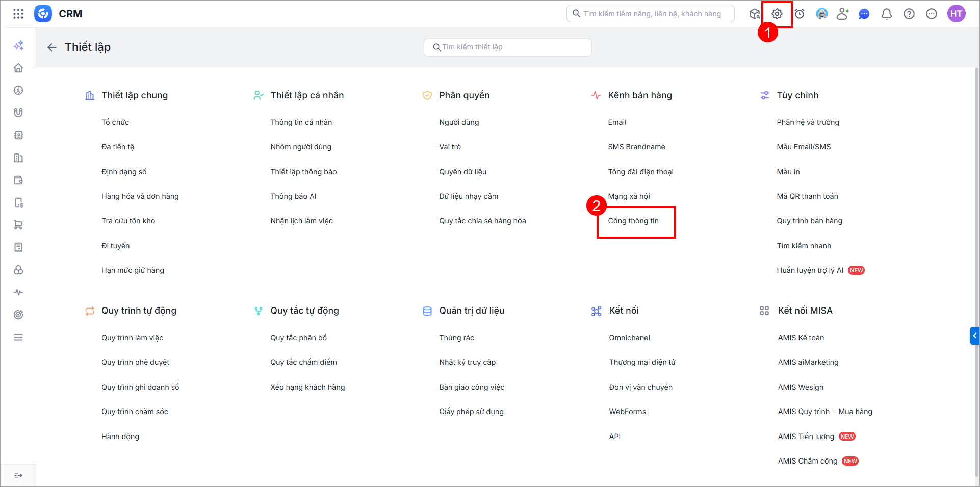This screenshot has height=487, width=980.
Task: Click the receipt icon in sidebar
Action: [18, 247]
